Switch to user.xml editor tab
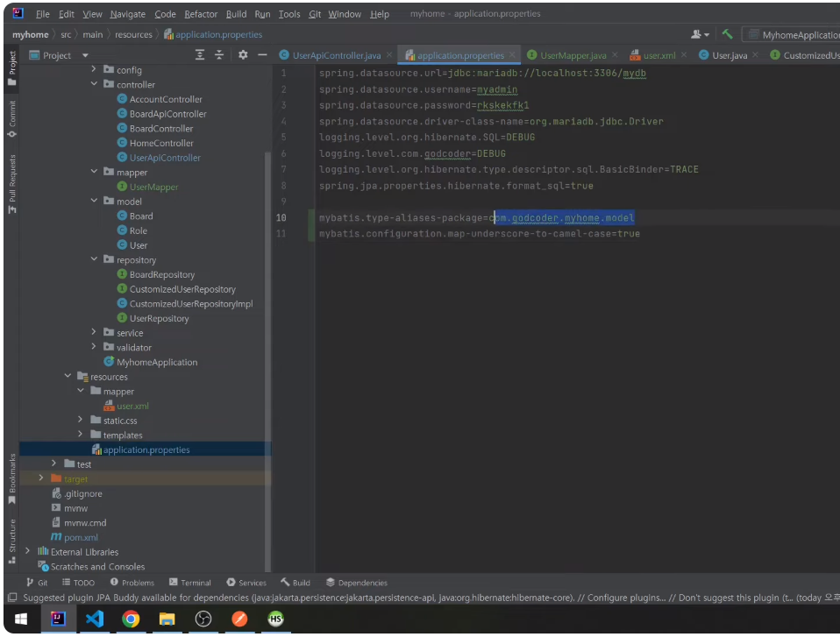Image resolution: width=840 pixels, height=637 pixels. (x=658, y=55)
